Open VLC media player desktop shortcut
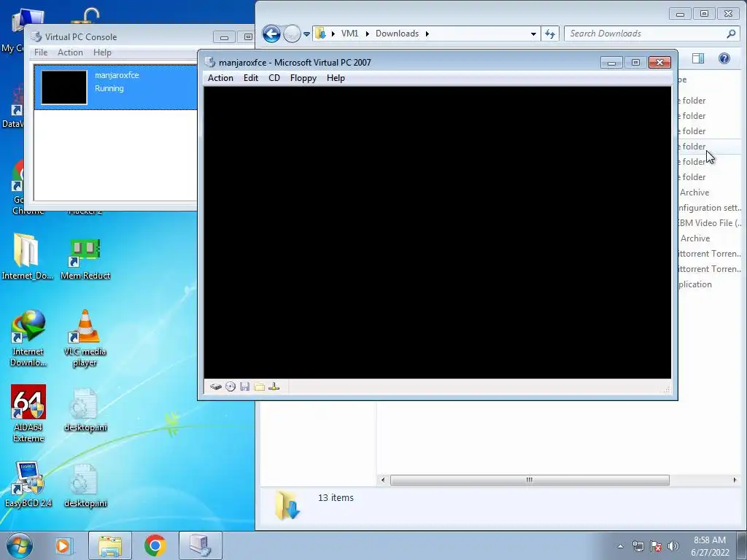The width and height of the screenshot is (747, 560). click(x=85, y=338)
